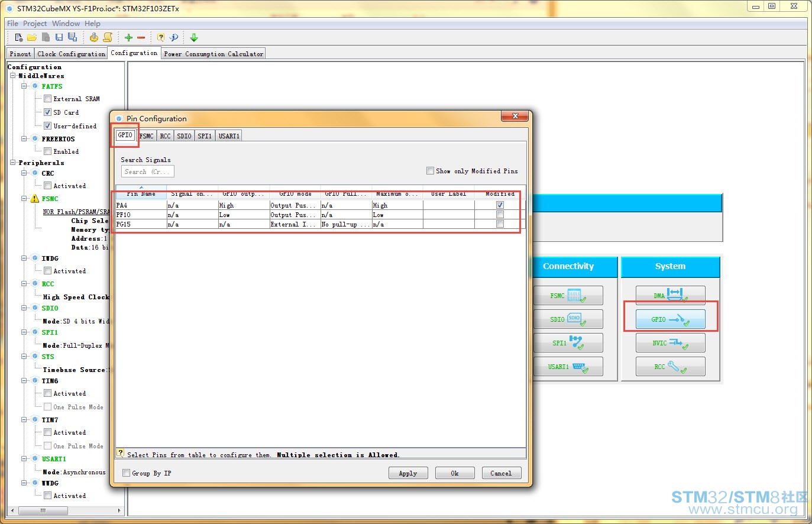Open the File menu
Viewport: 812px width, 524px height.
[12, 24]
